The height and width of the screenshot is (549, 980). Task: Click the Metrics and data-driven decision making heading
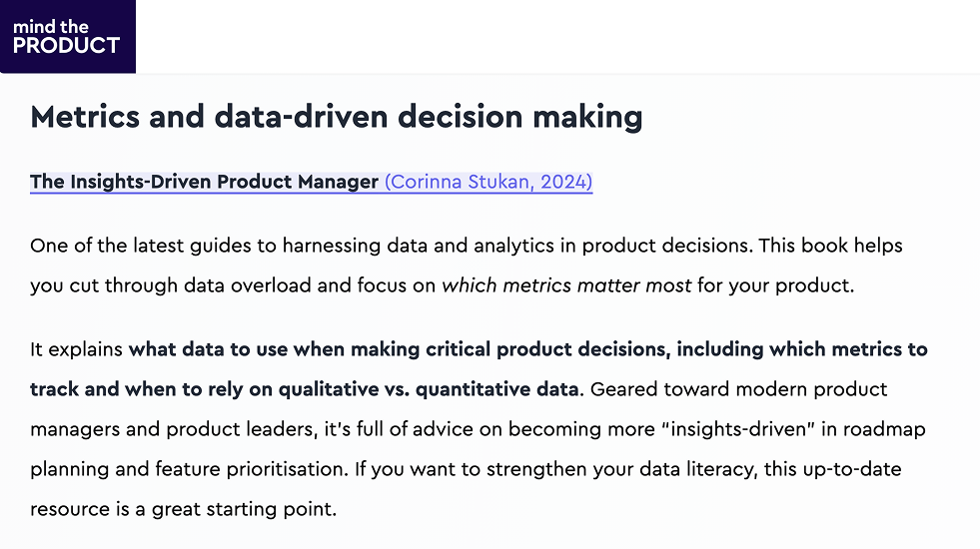(x=337, y=117)
